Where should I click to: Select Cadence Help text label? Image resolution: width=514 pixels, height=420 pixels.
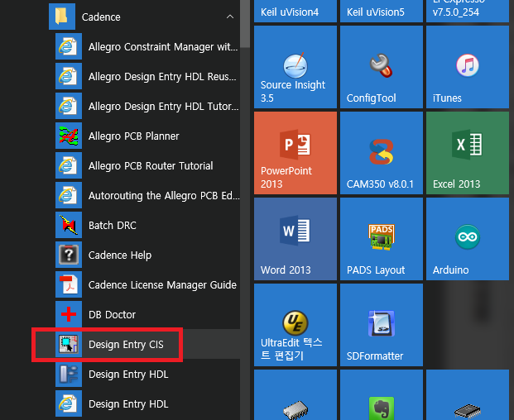coord(120,255)
